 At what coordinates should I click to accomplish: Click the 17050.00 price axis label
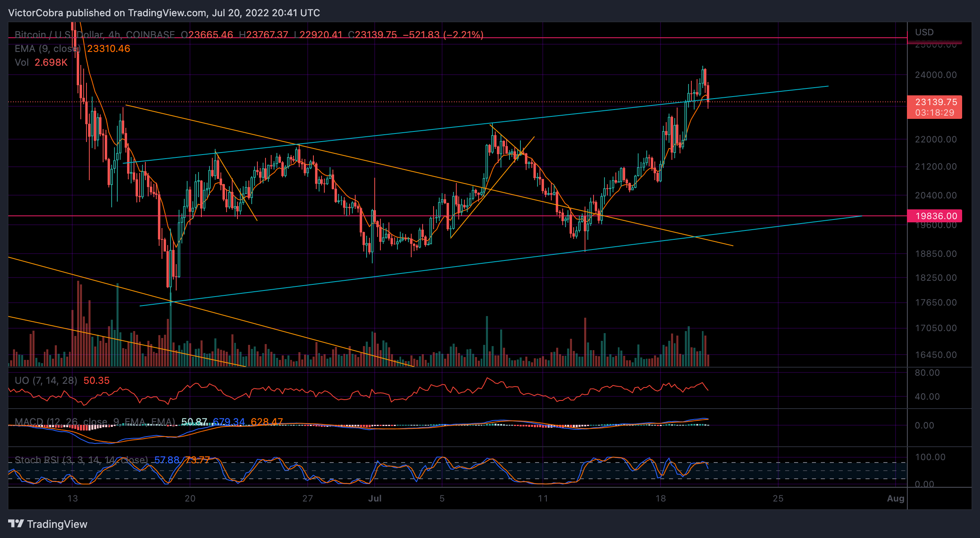click(936, 328)
